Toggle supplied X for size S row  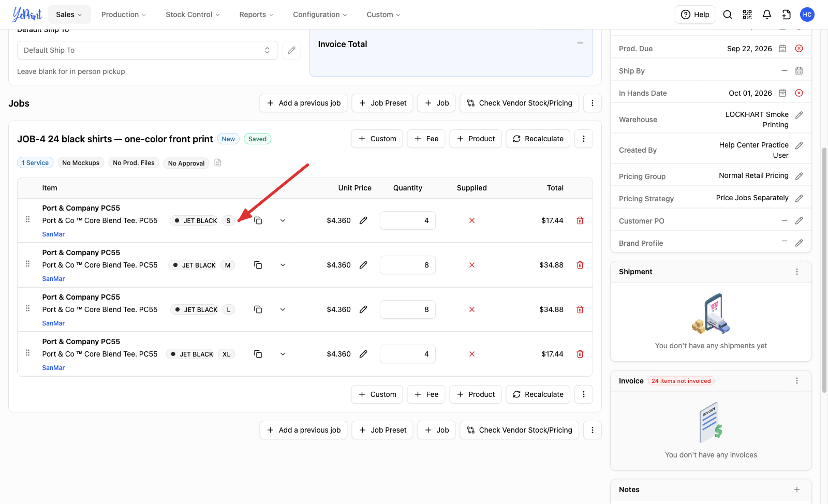click(472, 220)
